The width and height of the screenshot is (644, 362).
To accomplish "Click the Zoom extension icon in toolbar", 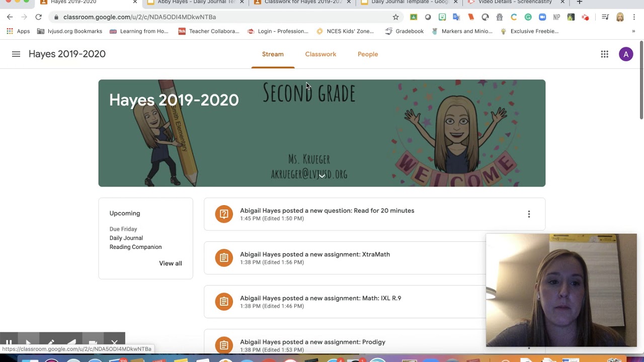I will click(542, 17).
